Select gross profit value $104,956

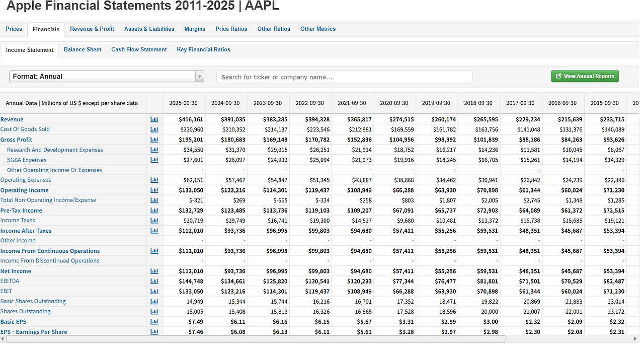coord(401,140)
